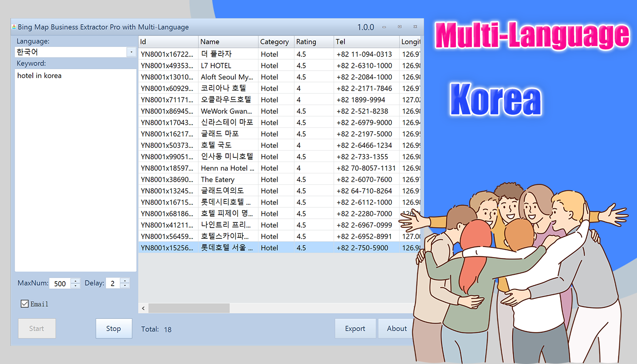Click the Id cell YN8001x49353...
Screen dimensions: 637x364
168,66
